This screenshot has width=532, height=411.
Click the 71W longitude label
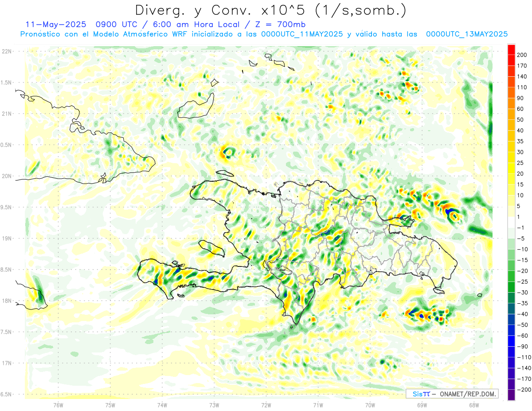[318, 405]
